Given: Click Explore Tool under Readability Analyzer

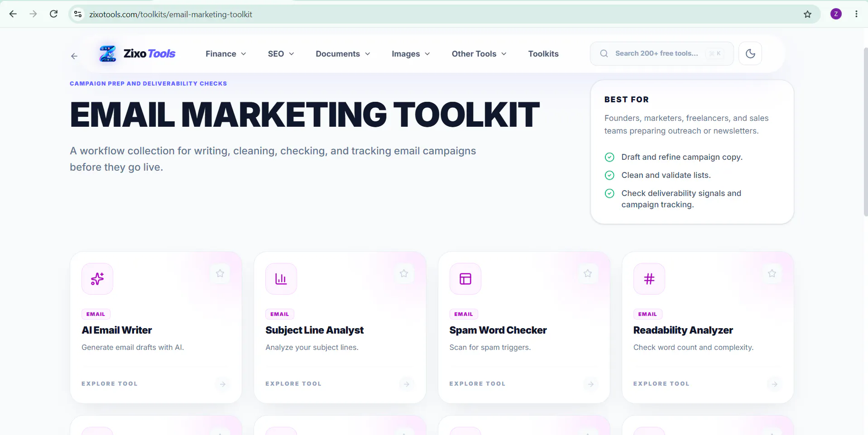Looking at the screenshot, I should (661, 384).
